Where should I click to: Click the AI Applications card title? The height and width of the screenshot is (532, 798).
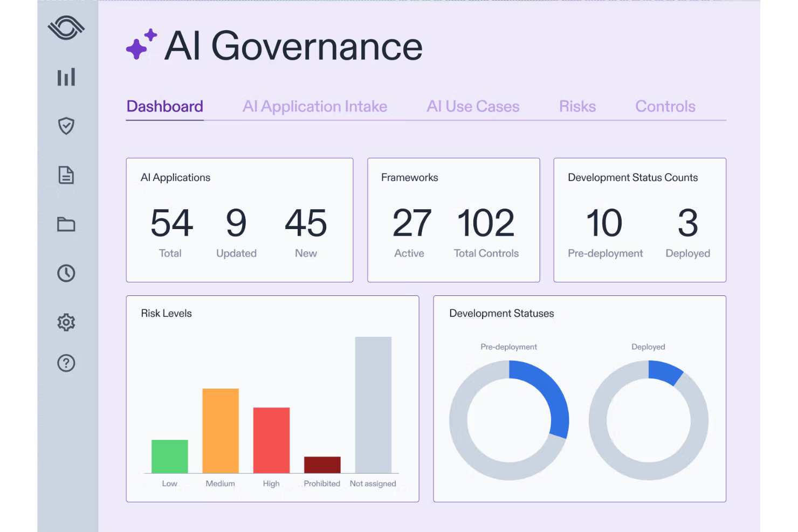pyautogui.click(x=175, y=178)
